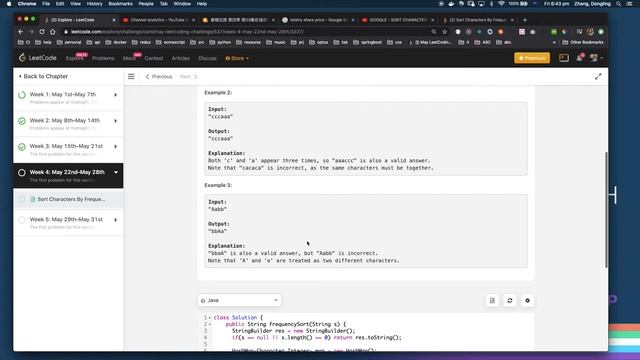Collapse Week 4: May 22nd–May 28th arrow
This screenshot has height=360, width=640.
pyautogui.click(x=116, y=172)
